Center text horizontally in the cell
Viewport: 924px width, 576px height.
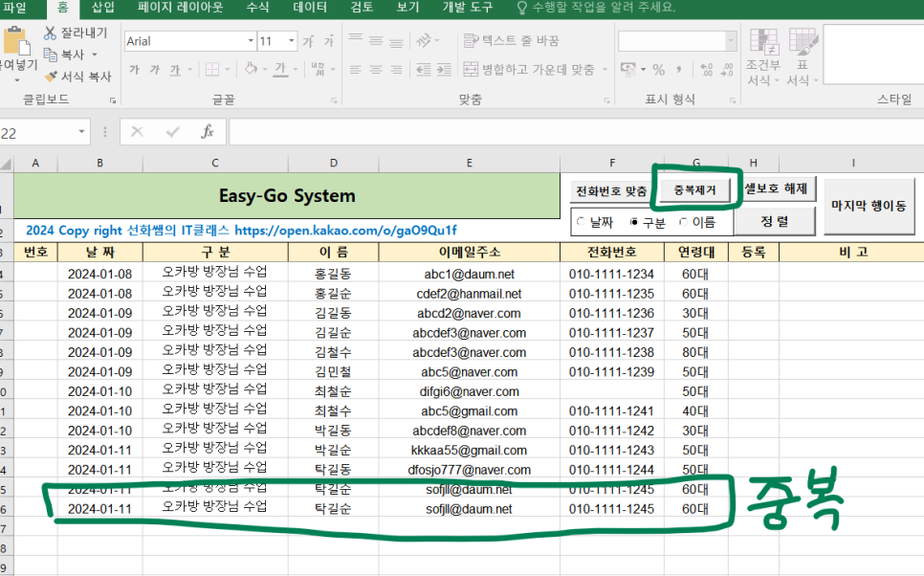376,70
